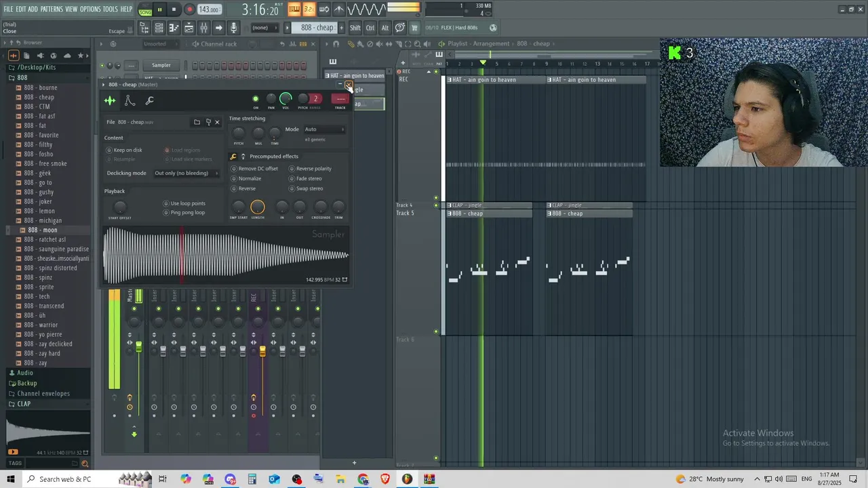The height and width of the screenshot is (488, 868).
Task: Click the X icon to remove the 808 - cheap file
Action: (217, 122)
